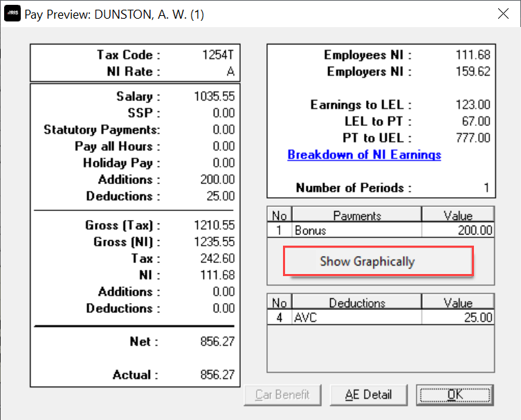Image resolution: width=521 pixels, height=420 pixels.
Task: Click the Gross (Tax) amount 1210.55
Action: [x=214, y=226]
